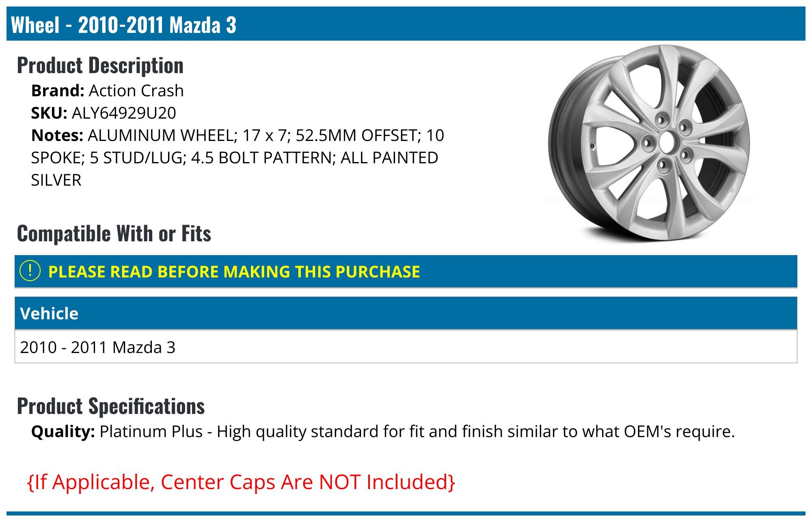Click the Product Specifications heading
This screenshot has width=812, height=522.
coord(111,406)
